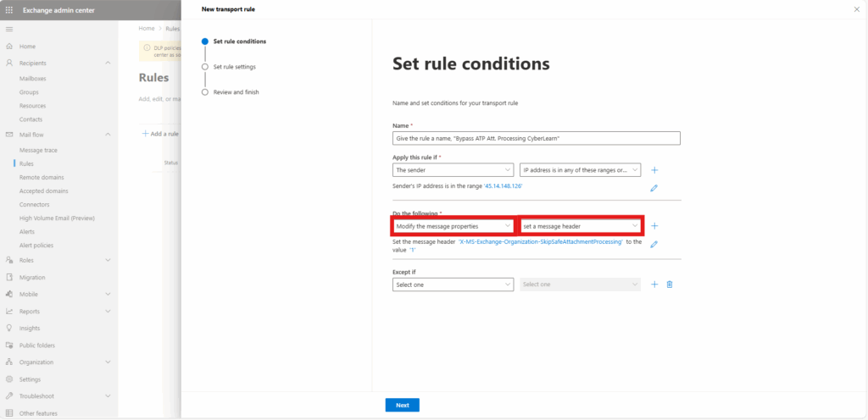Open the 'set a message header' dropdown

pos(581,226)
